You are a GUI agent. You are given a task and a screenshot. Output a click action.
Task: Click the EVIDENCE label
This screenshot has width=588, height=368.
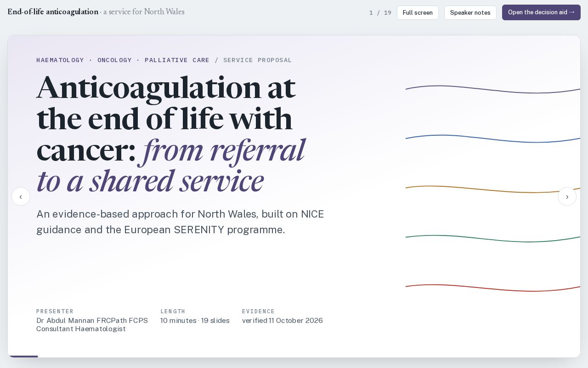click(258, 311)
